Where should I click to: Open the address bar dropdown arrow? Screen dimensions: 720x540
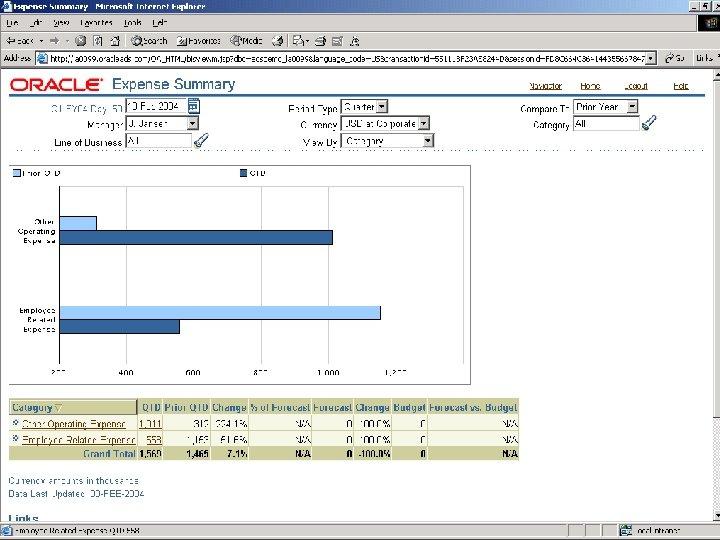(x=651, y=58)
